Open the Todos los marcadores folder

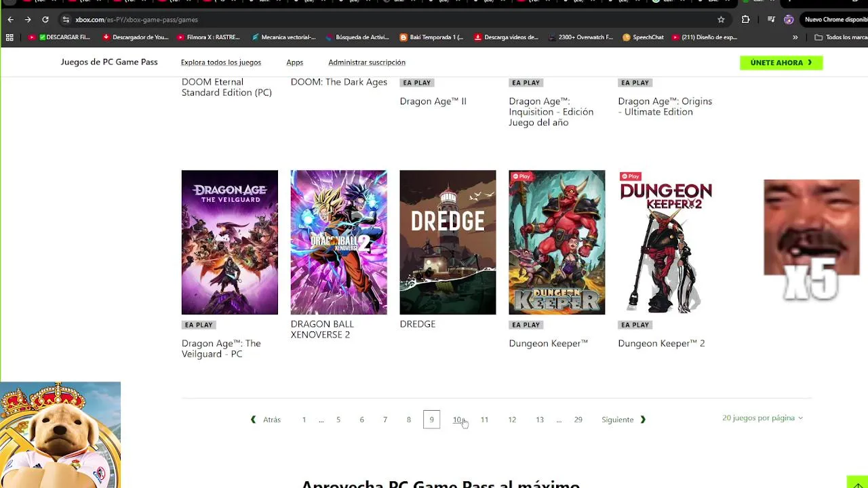click(x=841, y=37)
